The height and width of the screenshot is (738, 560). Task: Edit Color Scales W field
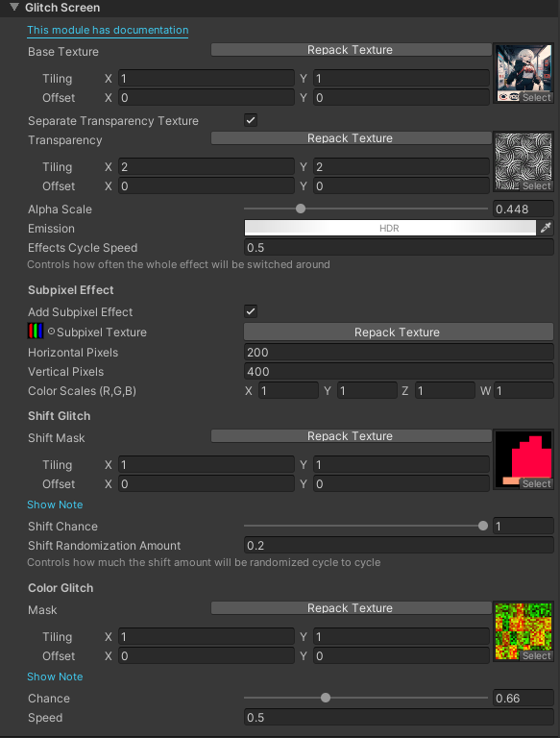pyautogui.click(x=523, y=391)
